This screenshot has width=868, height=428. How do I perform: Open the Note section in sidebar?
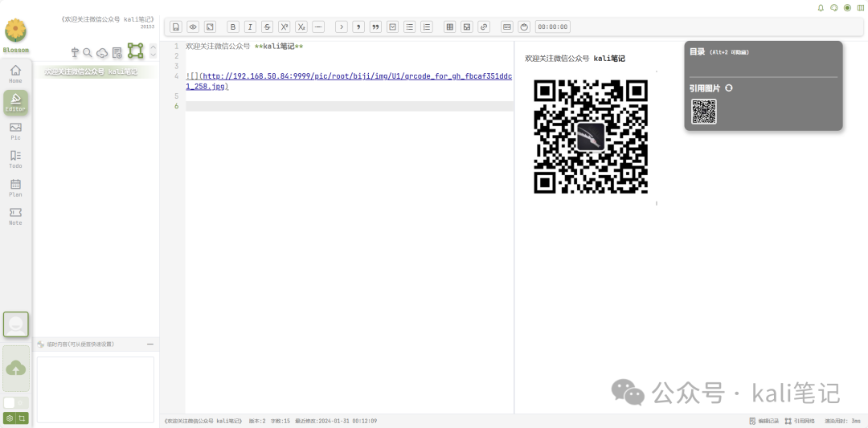pyautogui.click(x=15, y=217)
